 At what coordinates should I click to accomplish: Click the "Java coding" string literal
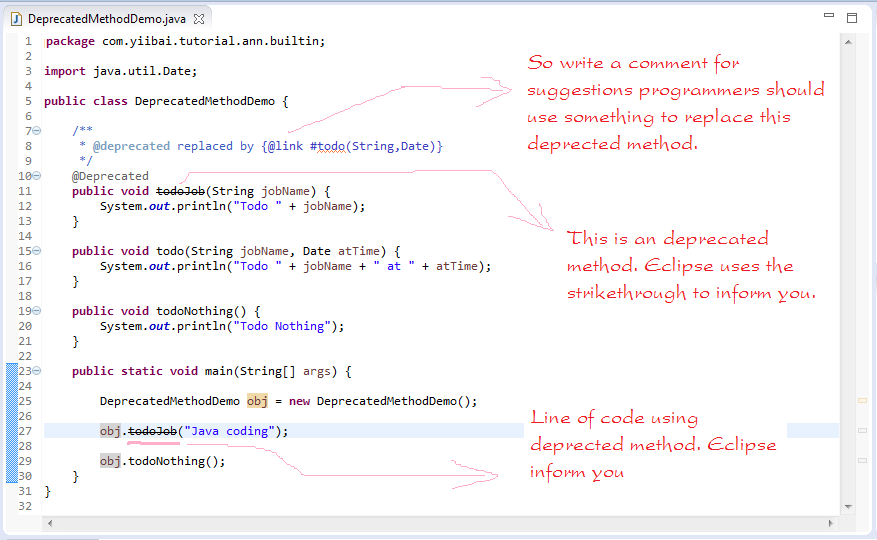point(230,431)
